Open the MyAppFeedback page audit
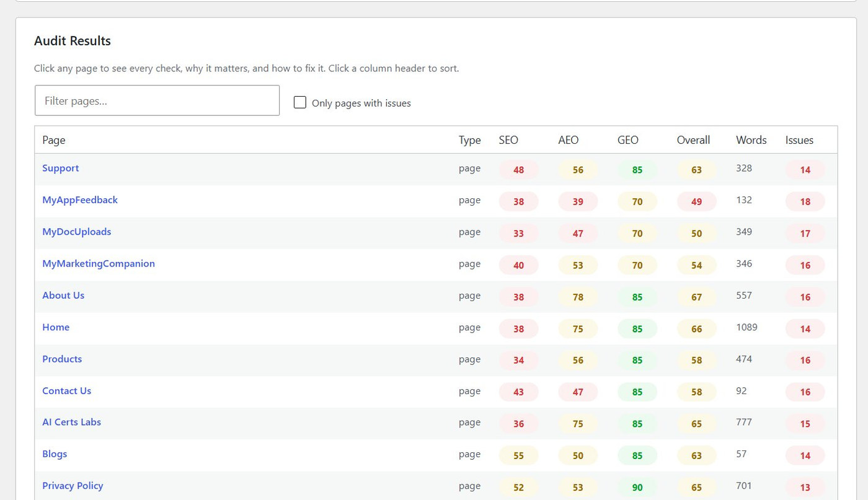868x500 pixels. (x=80, y=200)
